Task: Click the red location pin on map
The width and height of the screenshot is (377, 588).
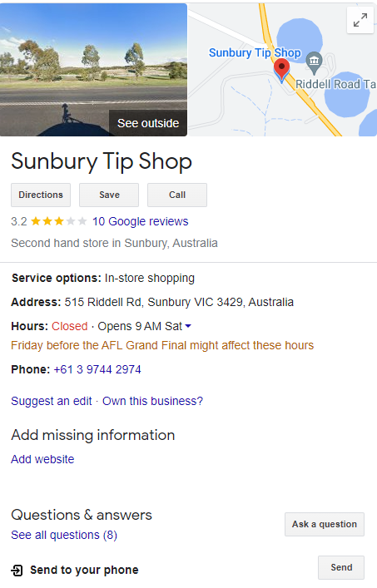Action: (x=281, y=70)
